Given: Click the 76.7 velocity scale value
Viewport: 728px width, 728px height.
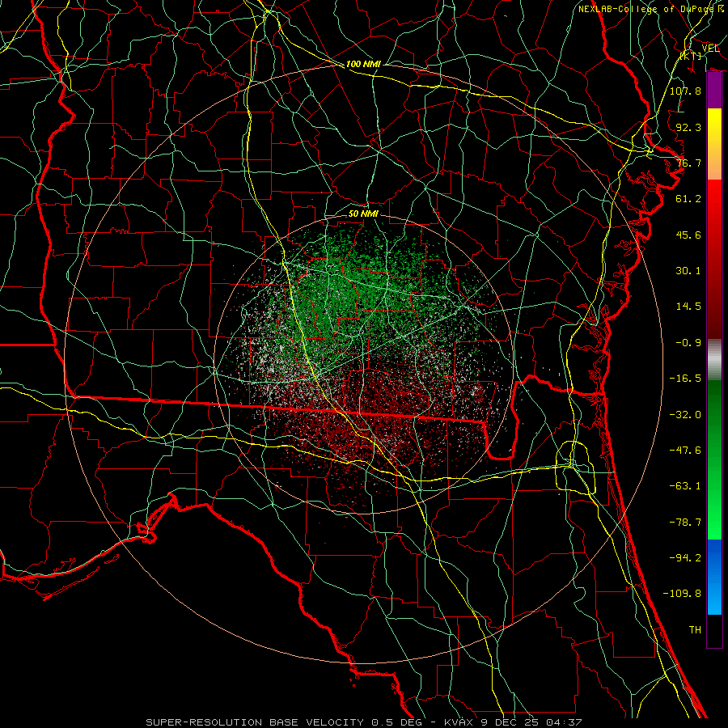Looking at the screenshot, I should 688,163.
